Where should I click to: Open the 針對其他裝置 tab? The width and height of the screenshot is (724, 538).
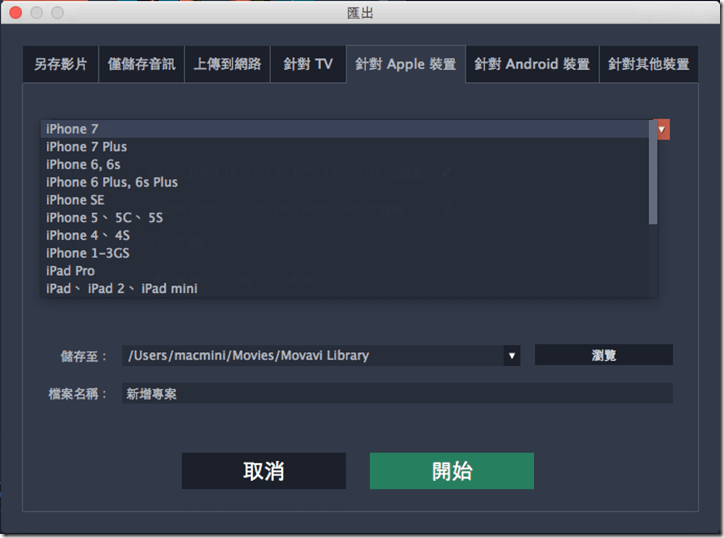649,64
